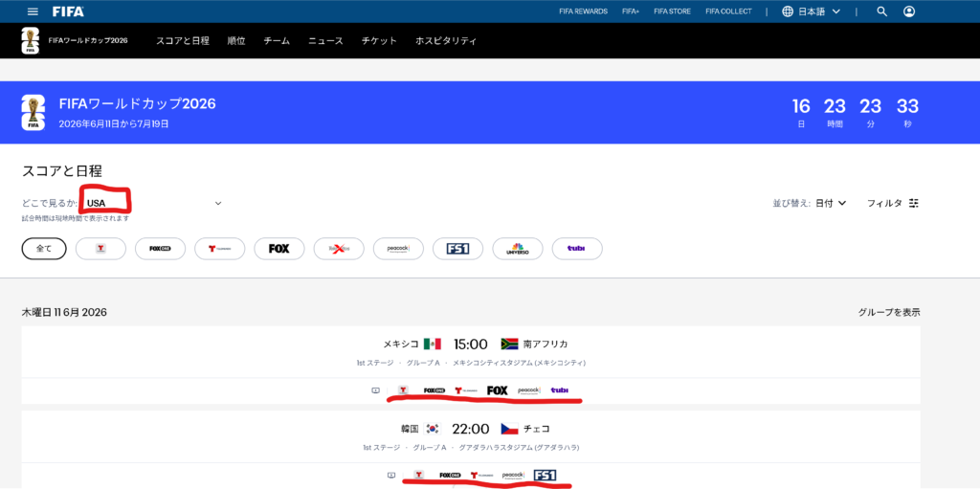980x489 pixels.
Task: Click グアダラハラスタジアム venue text
Action: (x=520, y=448)
